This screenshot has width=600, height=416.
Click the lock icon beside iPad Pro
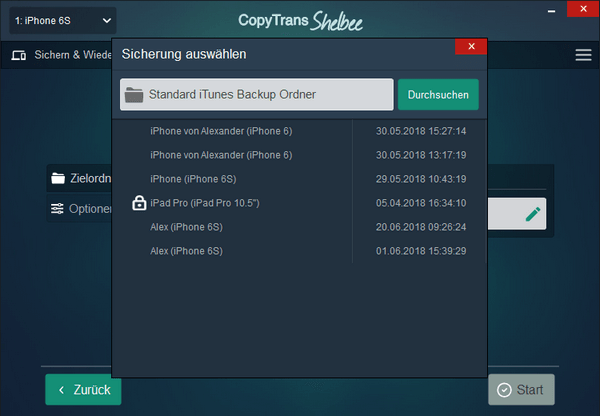(139, 203)
